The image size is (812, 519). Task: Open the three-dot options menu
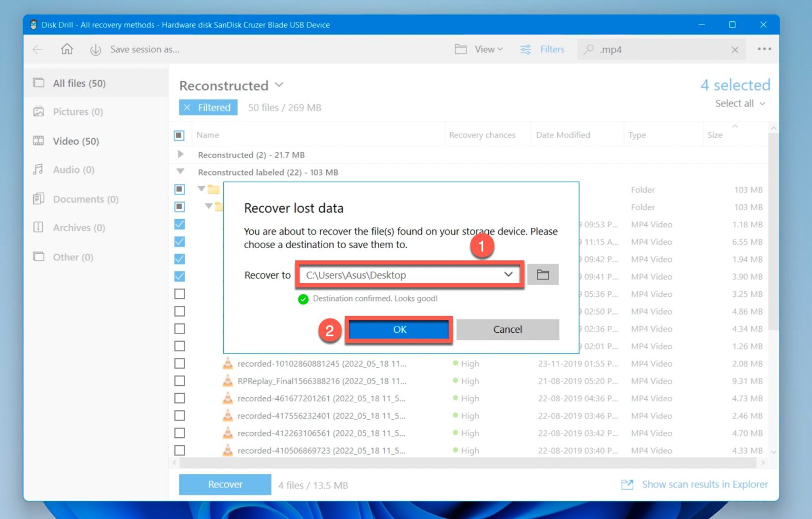click(x=764, y=49)
